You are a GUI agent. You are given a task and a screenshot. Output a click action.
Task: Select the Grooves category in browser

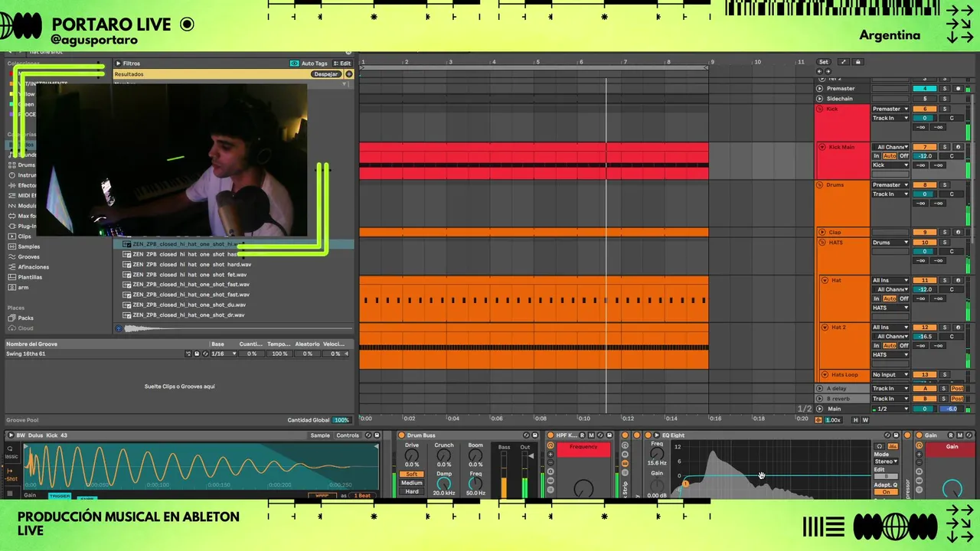coord(29,257)
